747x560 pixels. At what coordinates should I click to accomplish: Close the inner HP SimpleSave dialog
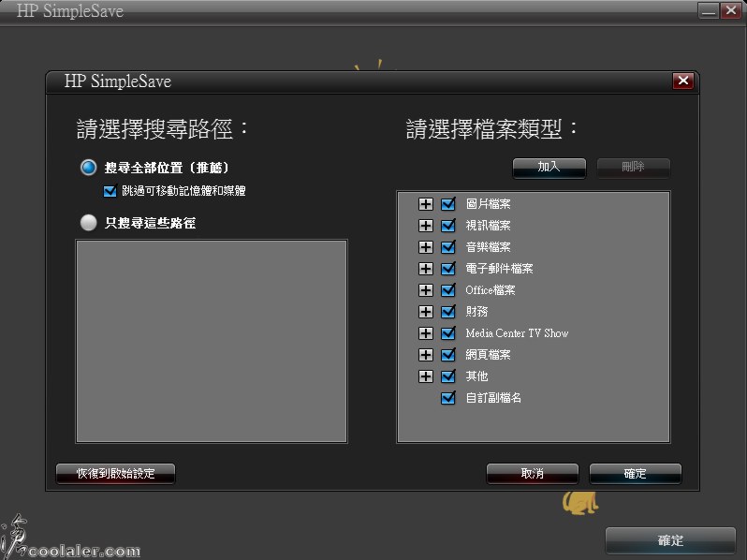point(682,81)
